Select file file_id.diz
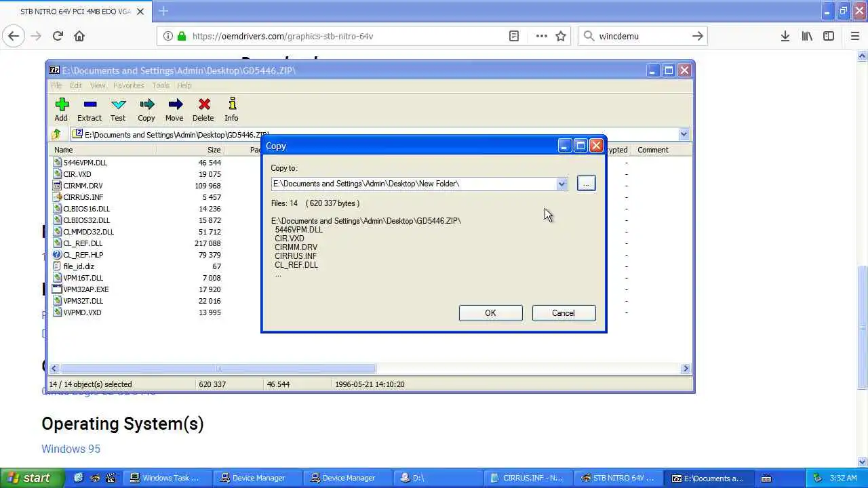 click(79, 266)
